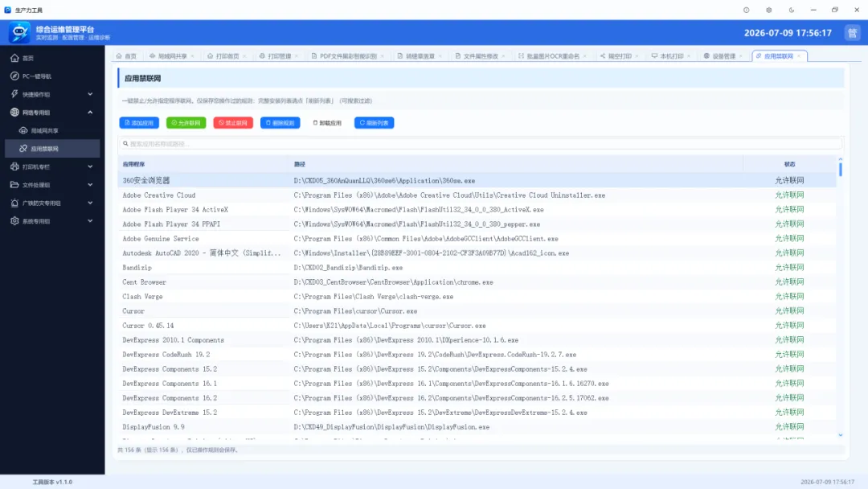The image size is (868, 489).
Task: Select the Adobe Genuine Service row
Action: click(477, 239)
